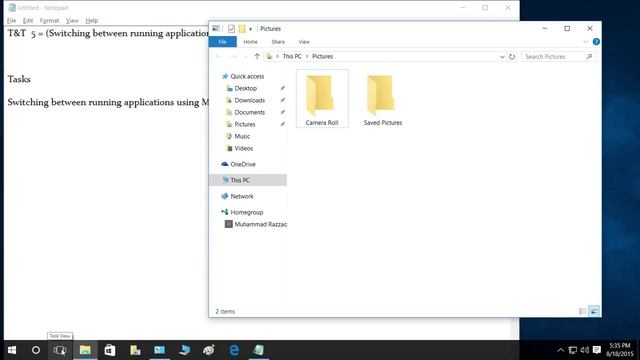Open the File tab in Explorer
The width and height of the screenshot is (640, 360).
(x=222, y=42)
